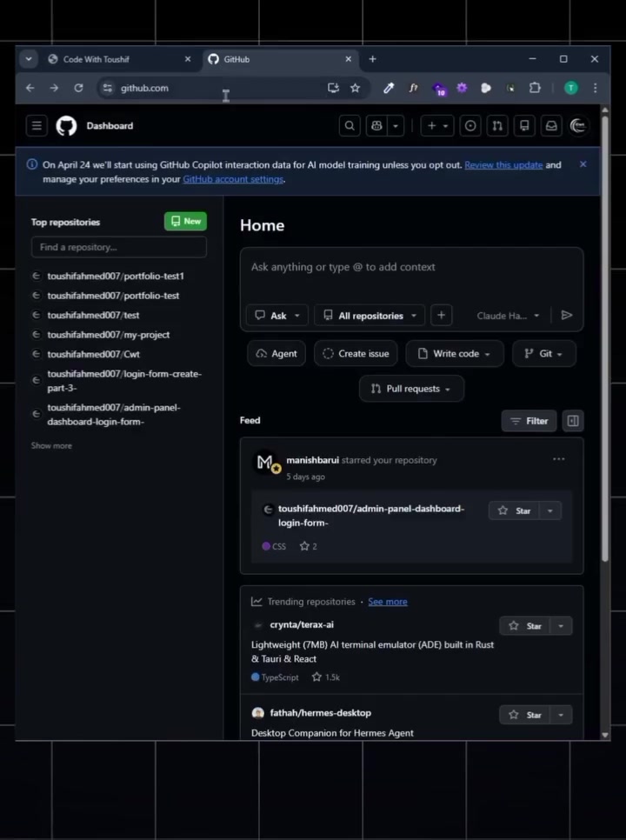Open the user profile avatar menu
This screenshot has height=840, width=626.
pos(578,126)
